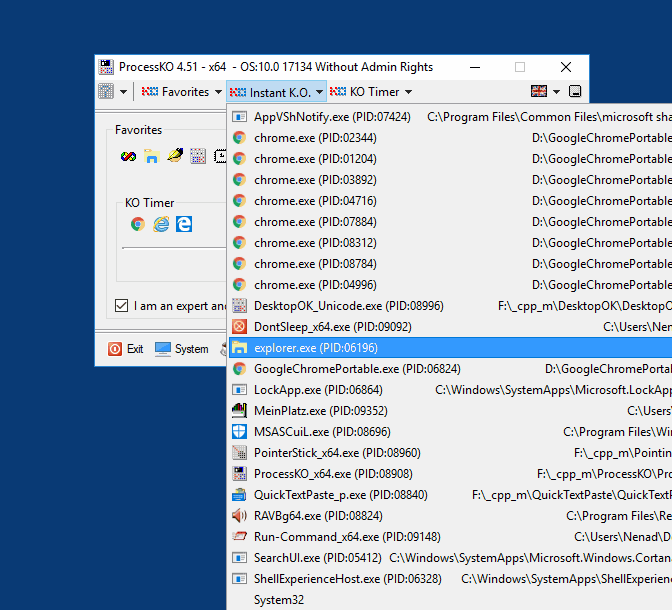The height and width of the screenshot is (610, 672).
Task: Click the ProcessKO title bar app icon
Action: pyautogui.click(x=106, y=67)
